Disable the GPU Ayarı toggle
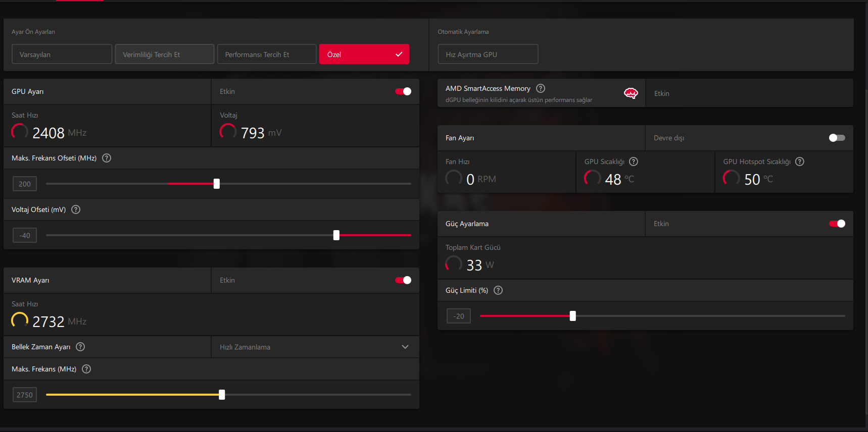The width and height of the screenshot is (868, 432). click(x=403, y=91)
